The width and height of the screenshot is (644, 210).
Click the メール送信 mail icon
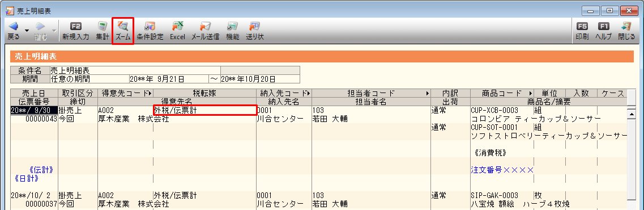point(205,27)
